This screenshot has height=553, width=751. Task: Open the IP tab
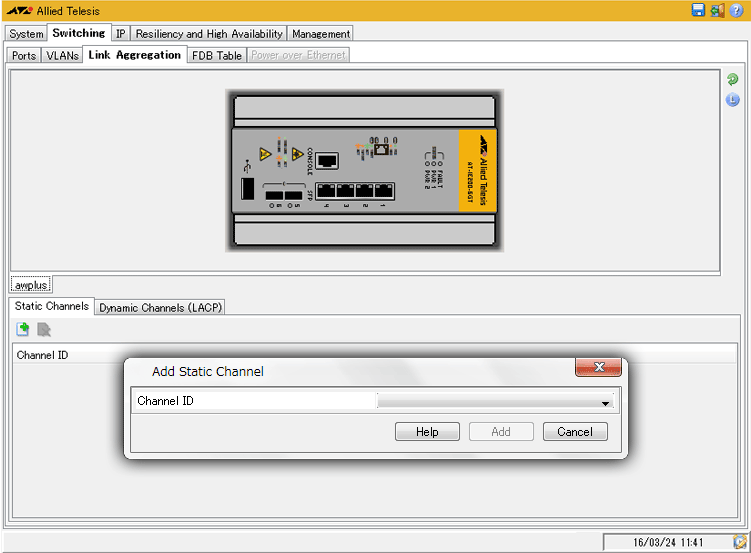pos(120,34)
